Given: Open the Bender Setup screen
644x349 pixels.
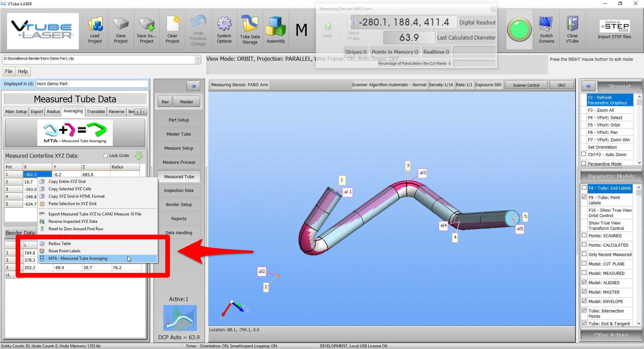Looking at the screenshot, I should [x=179, y=204].
